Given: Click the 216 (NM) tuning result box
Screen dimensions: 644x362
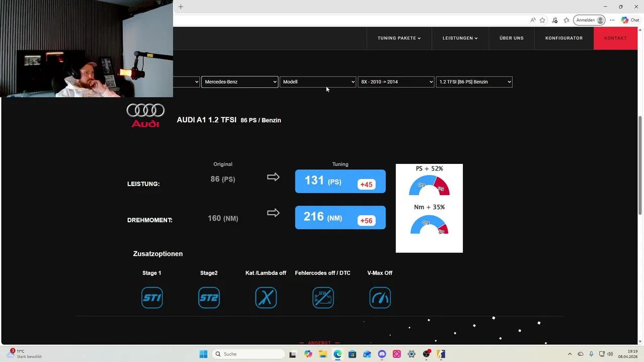Looking at the screenshot, I should (340, 218).
